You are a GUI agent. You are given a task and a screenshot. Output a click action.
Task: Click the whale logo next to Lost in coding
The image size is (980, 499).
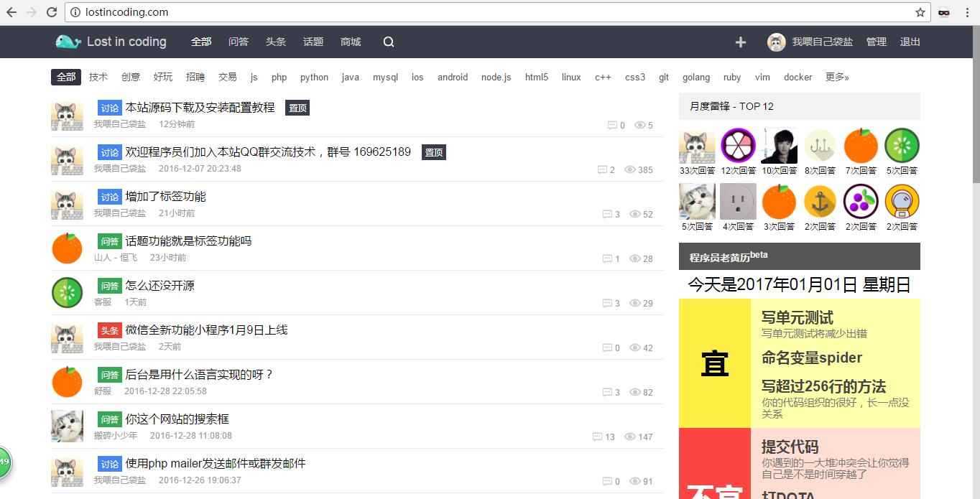coord(67,42)
